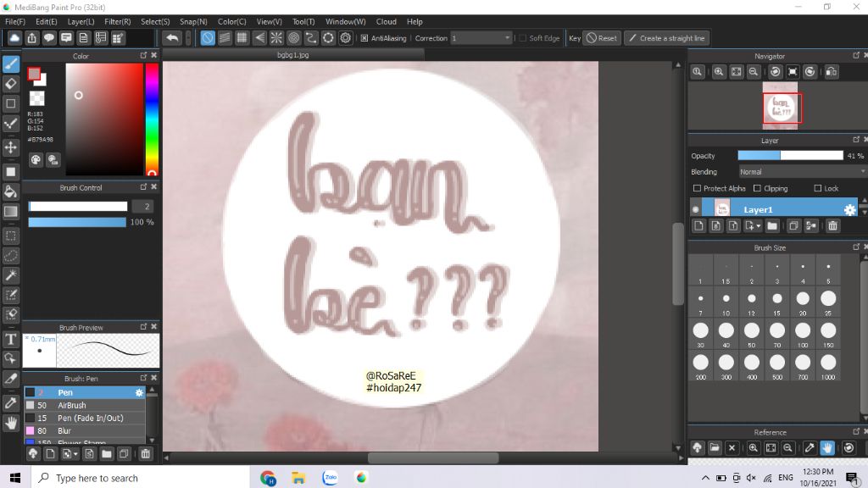This screenshot has height=488, width=868.
Task: Open file in Reference panel
Action: [714, 447]
